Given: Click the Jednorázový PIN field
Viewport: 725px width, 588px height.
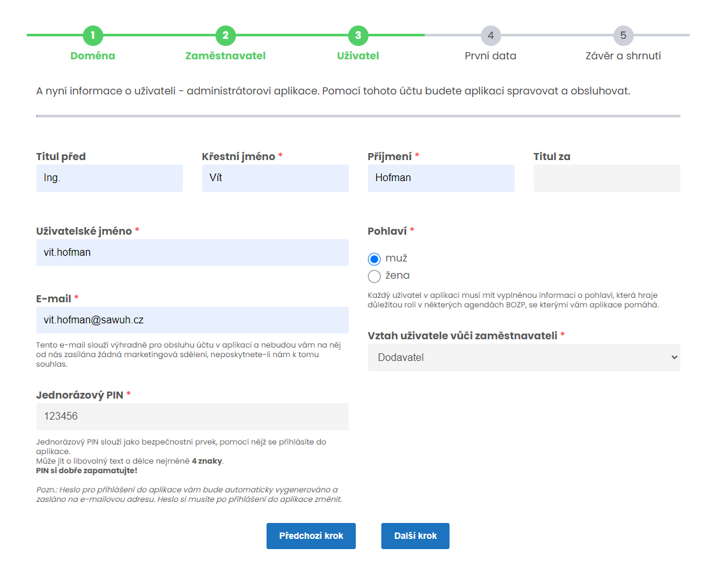Looking at the screenshot, I should (192, 416).
